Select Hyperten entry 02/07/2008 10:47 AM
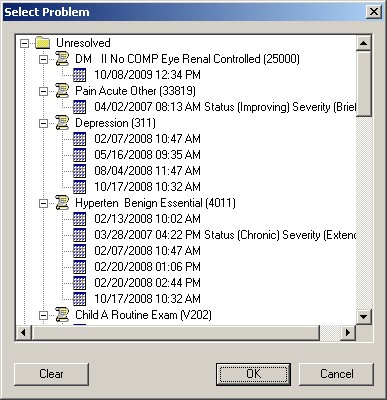Screen dimensions: 387x400 click(x=147, y=251)
